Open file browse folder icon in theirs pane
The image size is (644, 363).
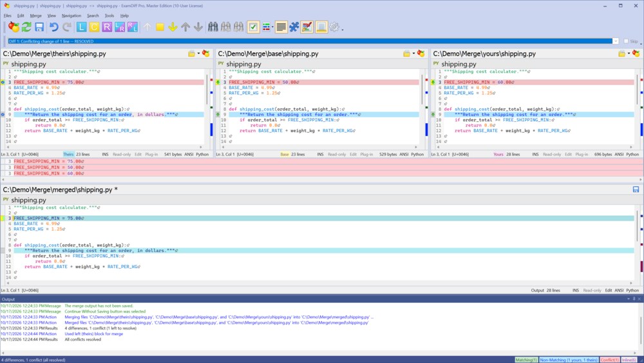coord(191,54)
